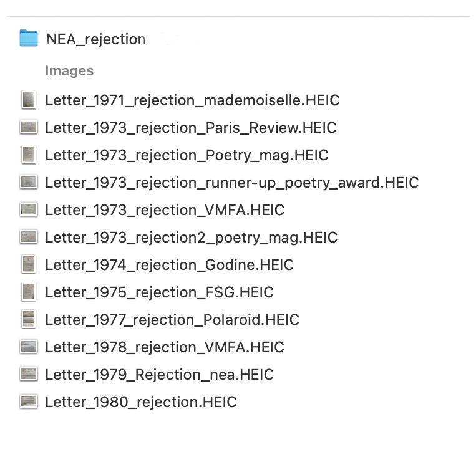Click thumbnail icon of Letter_1973_rejection_Poetry_mag.HEIC
Viewport: 476px width, 452px height.
29,155
